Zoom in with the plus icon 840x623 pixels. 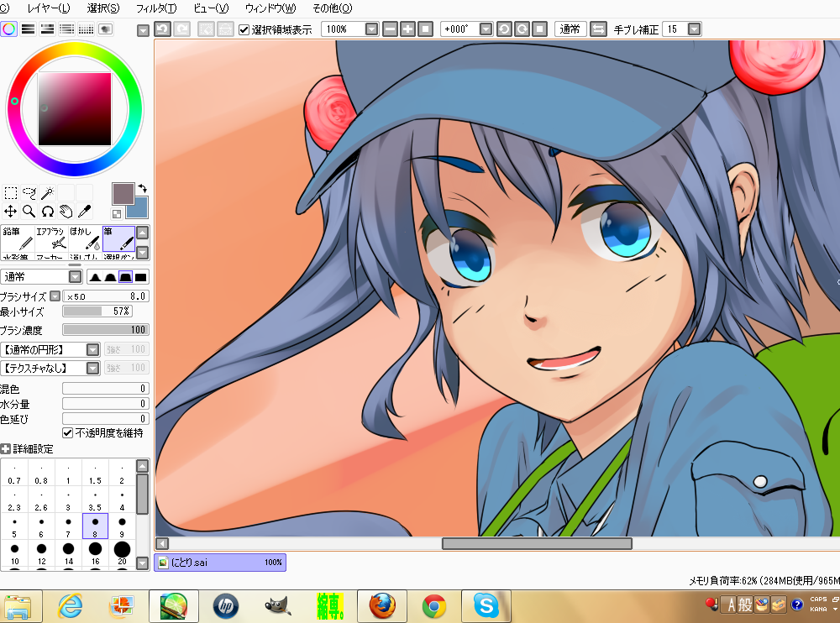pos(407,29)
